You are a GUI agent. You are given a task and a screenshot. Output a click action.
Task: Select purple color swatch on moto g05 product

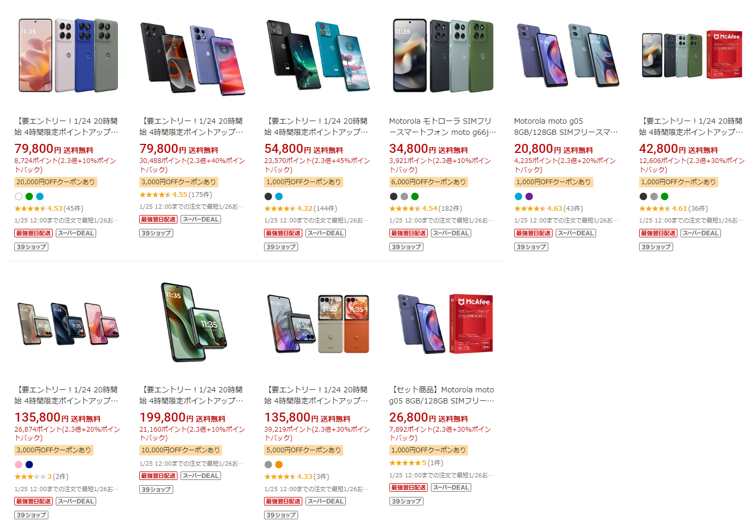529,196
